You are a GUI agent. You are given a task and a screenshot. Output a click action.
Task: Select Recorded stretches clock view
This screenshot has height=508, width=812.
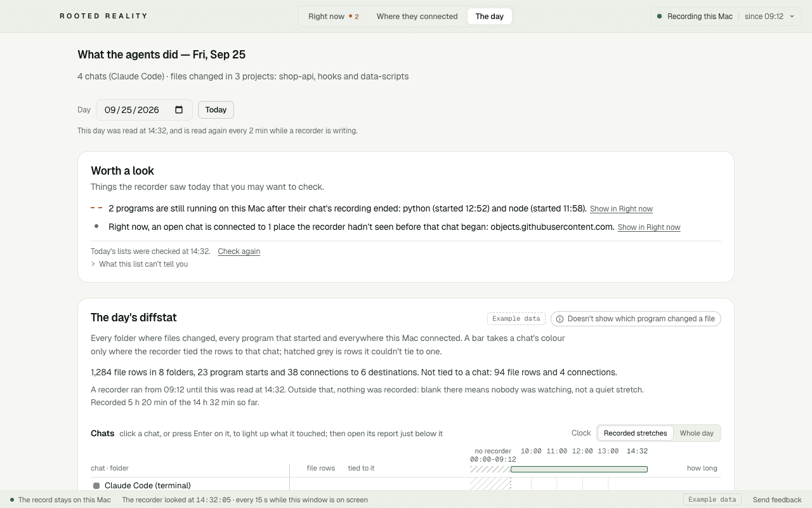coord(635,433)
